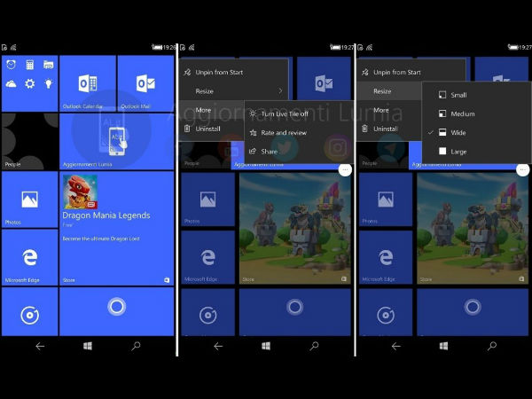Choose Small tile size option
Image resolution: width=532 pixels, height=399 pixels.
(476, 95)
